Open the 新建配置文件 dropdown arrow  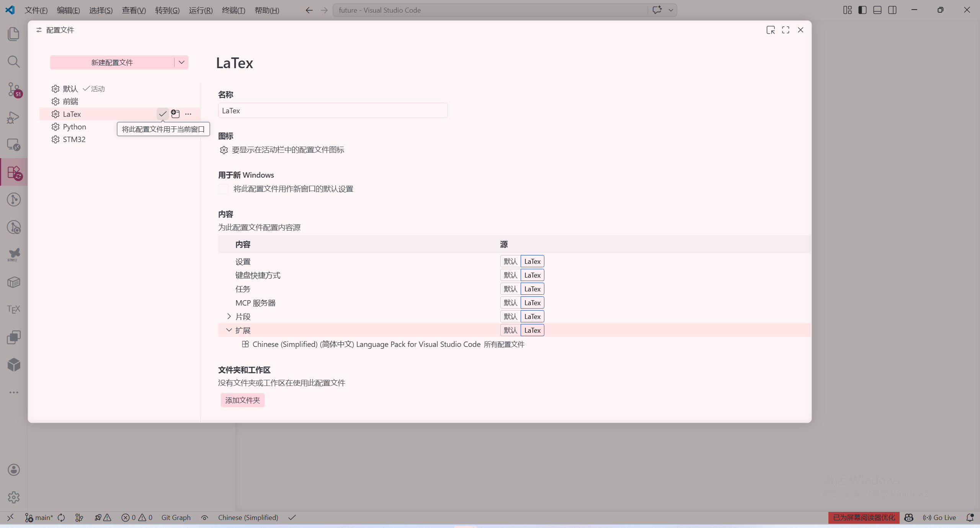point(181,62)
